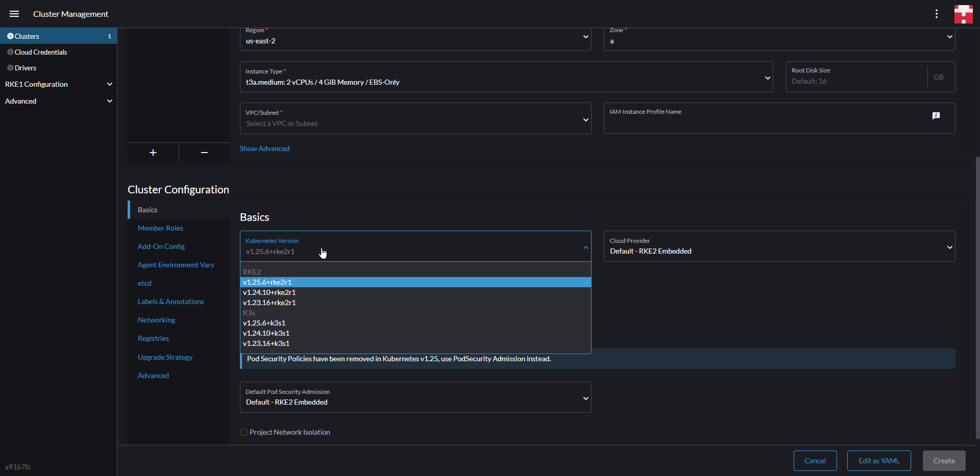Click the Drivers icon in the sidebar
980x476 pixels.
tap(9, 67)
